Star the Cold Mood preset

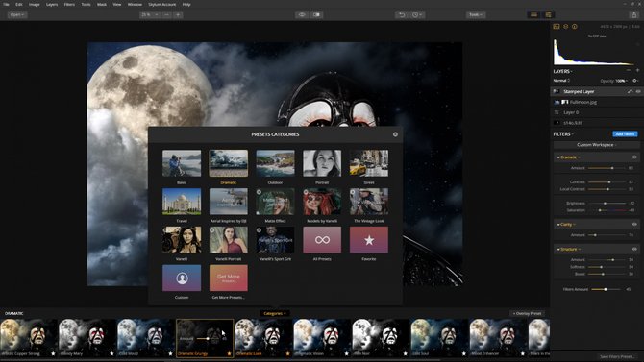(x=170, y=353)
